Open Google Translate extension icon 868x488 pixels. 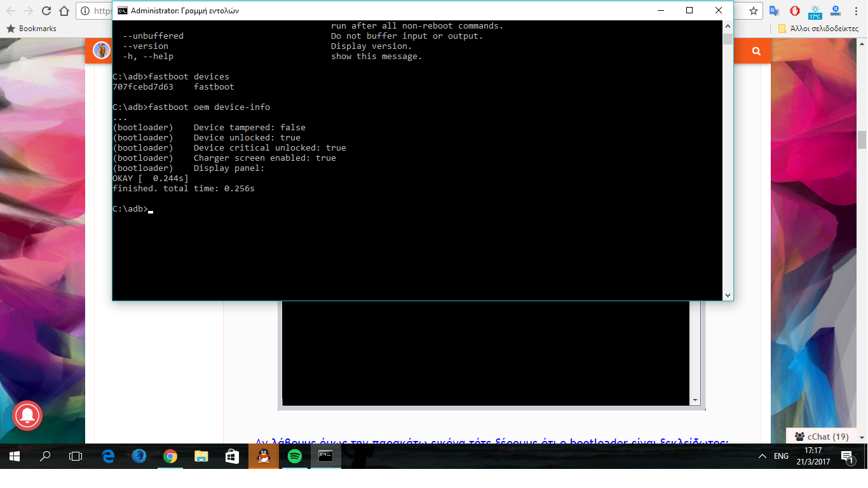point(774,11)
